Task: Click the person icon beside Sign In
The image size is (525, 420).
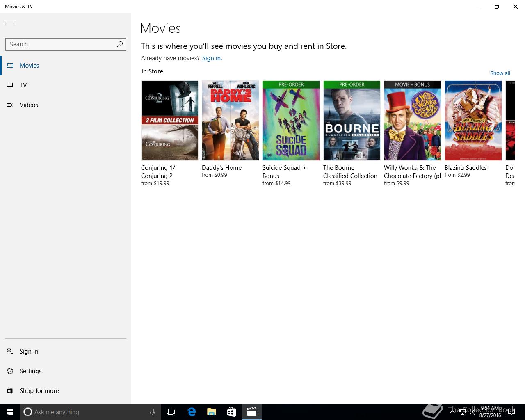Action: 10,352
